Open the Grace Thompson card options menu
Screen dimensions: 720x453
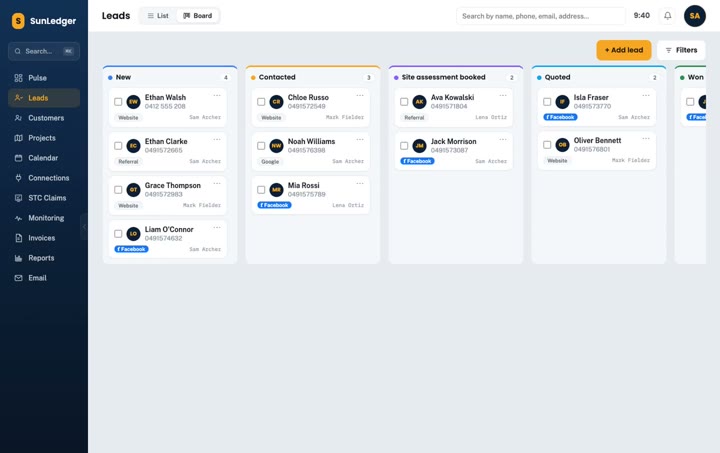point(217,184)
